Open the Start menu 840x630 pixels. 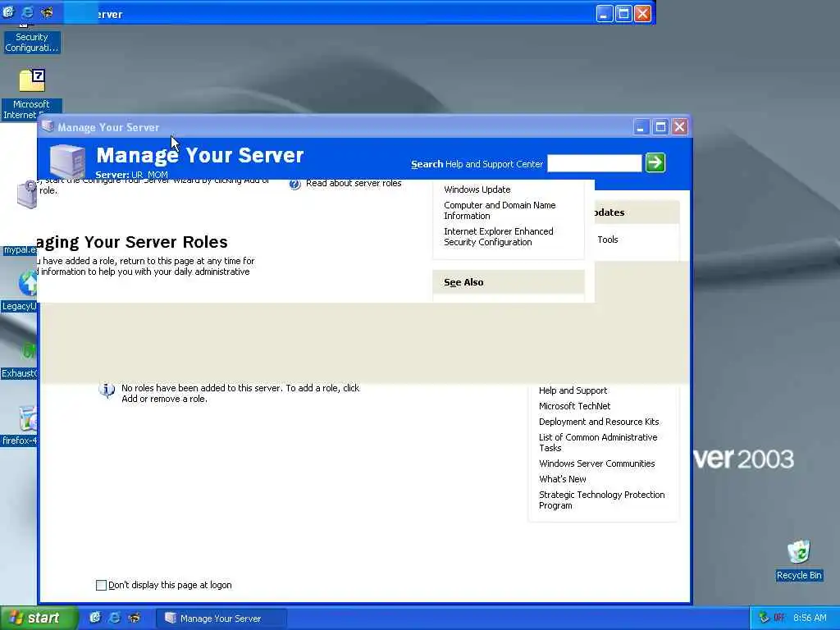pyautogui.click(x=39, y=618)
